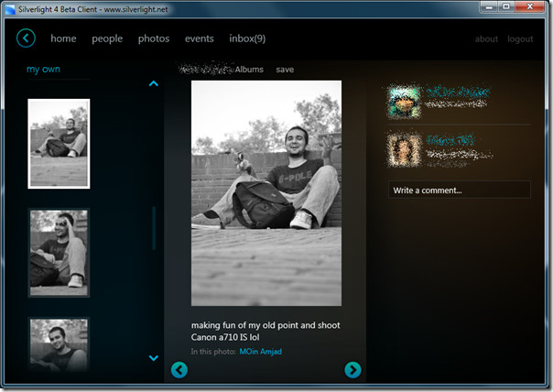Close the Silverlight 4 Beta Client window

(x=530, y=6)
